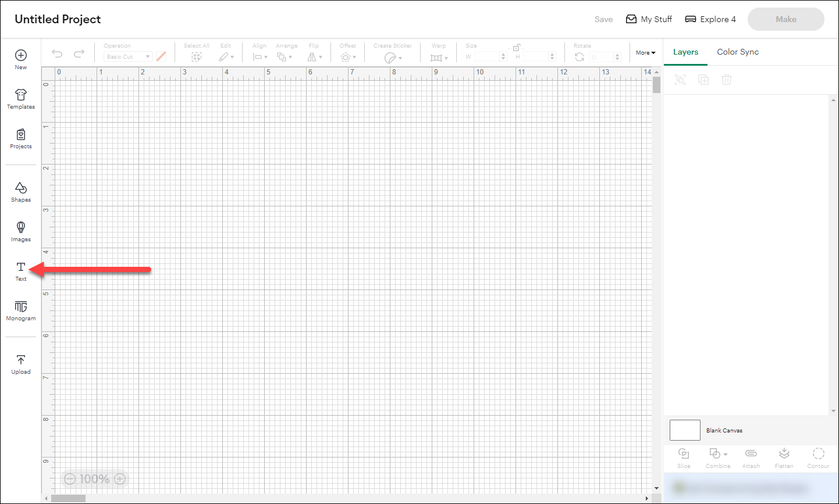Image resolution: width=839 pixels, height=504 pixels.
Task: Click the Make button
Action: click(785, 19)
